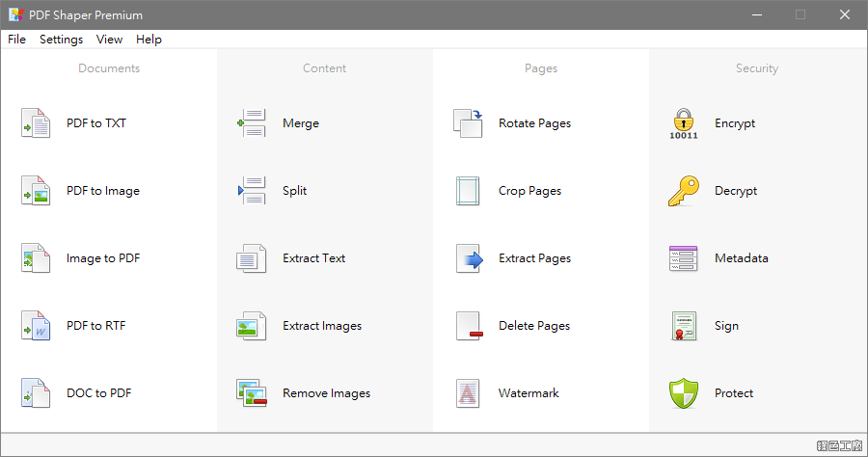Viewport: 868px width, 457px height.
Task: Click the PDF to Image icon
Action: click(x=36, y=190)
